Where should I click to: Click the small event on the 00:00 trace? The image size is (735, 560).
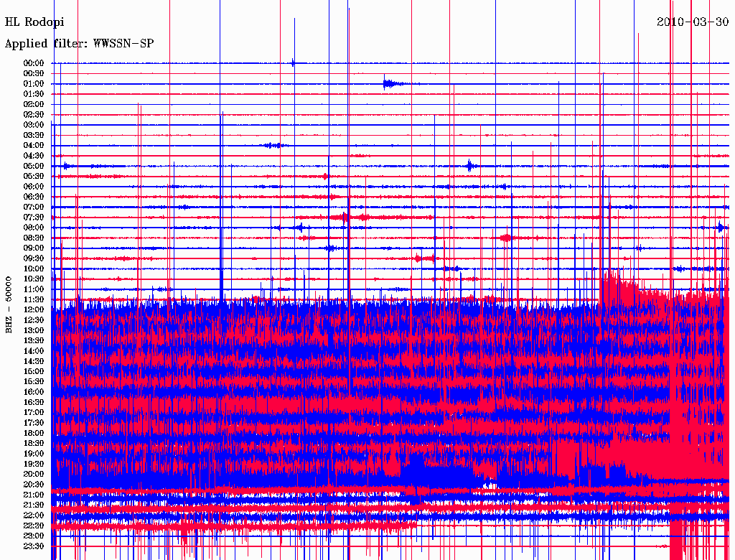(x=294, y=63)
